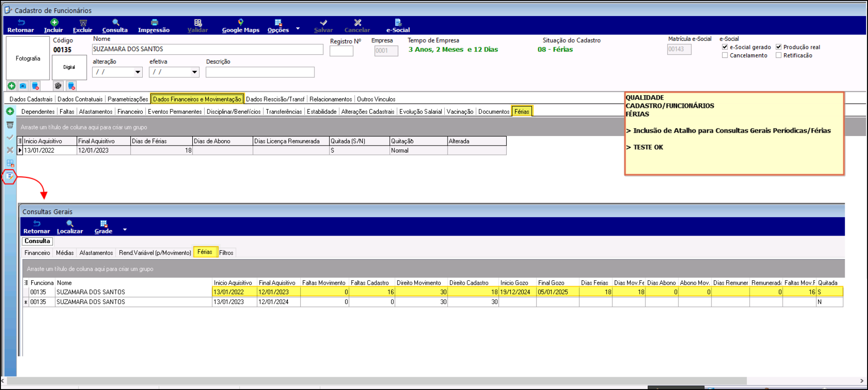This screenshot has width=868, height=390.
Task: Expand the Grade dropdown arrow in Consultas Gerais
Action: [x=125, y=230]
